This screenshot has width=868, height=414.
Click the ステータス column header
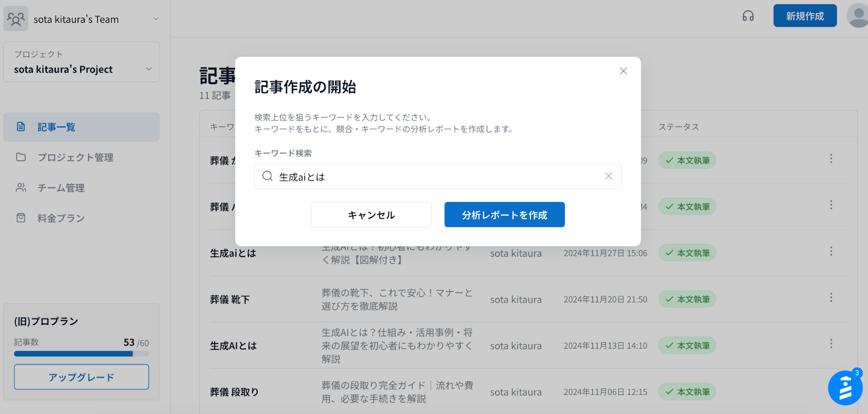coord(679,127)
